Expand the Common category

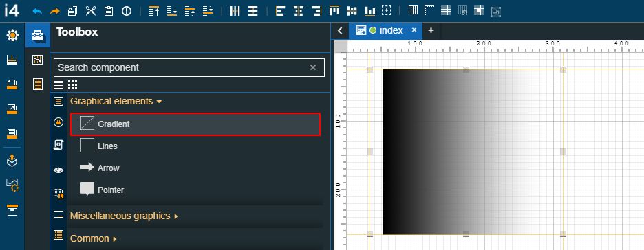94,238
